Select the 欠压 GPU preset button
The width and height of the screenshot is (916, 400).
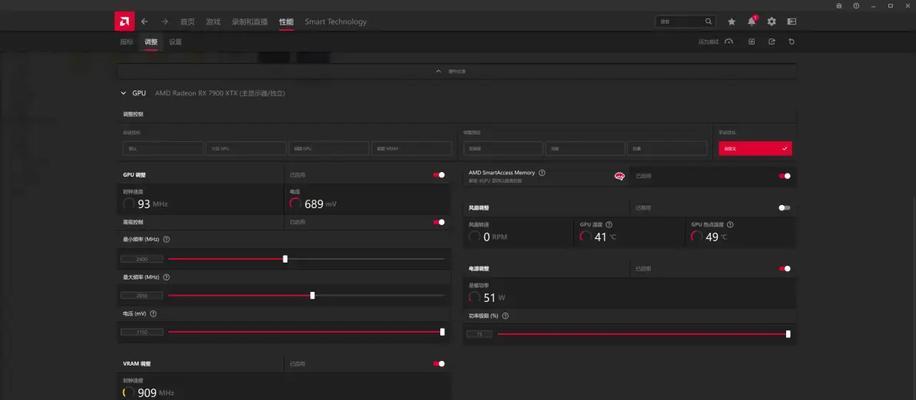coord(246,148)
